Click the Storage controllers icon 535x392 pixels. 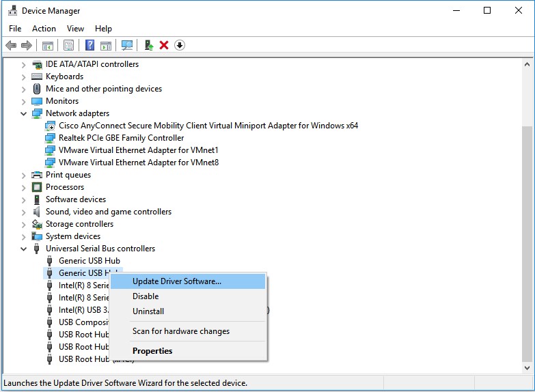[x=37, y=224]
